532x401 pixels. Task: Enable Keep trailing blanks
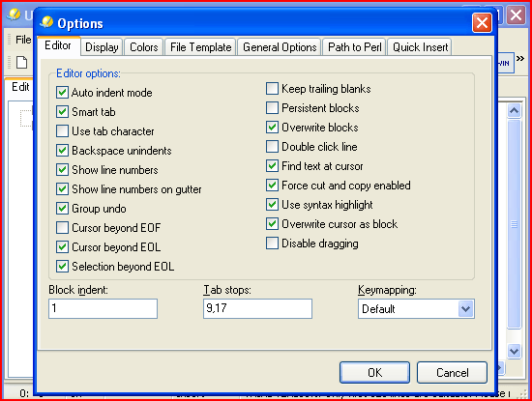tap(272, 89)
